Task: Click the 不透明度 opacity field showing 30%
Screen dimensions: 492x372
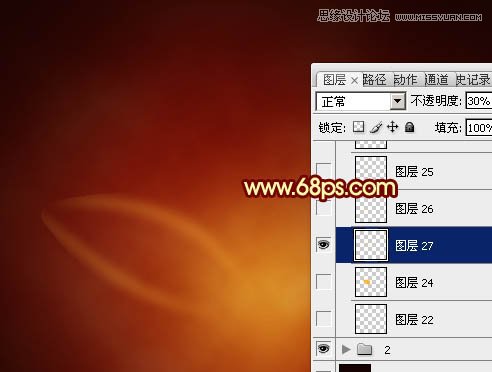Action: pos(479,101)
